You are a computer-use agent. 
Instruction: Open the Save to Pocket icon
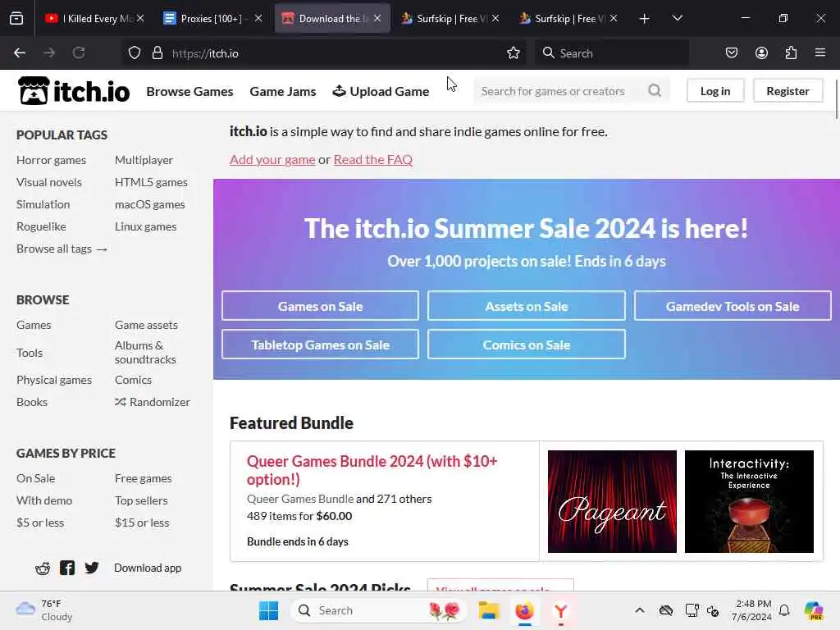[731, 52]
